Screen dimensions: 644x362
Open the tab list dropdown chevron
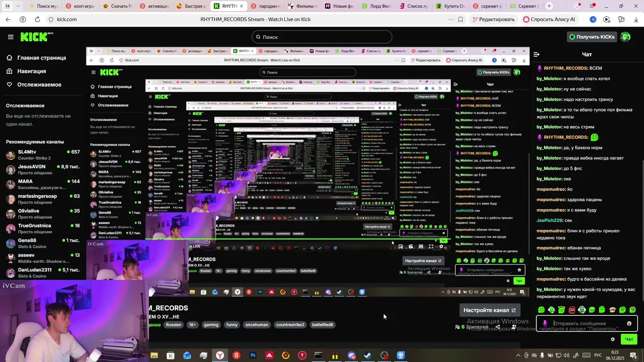(18, 6)
